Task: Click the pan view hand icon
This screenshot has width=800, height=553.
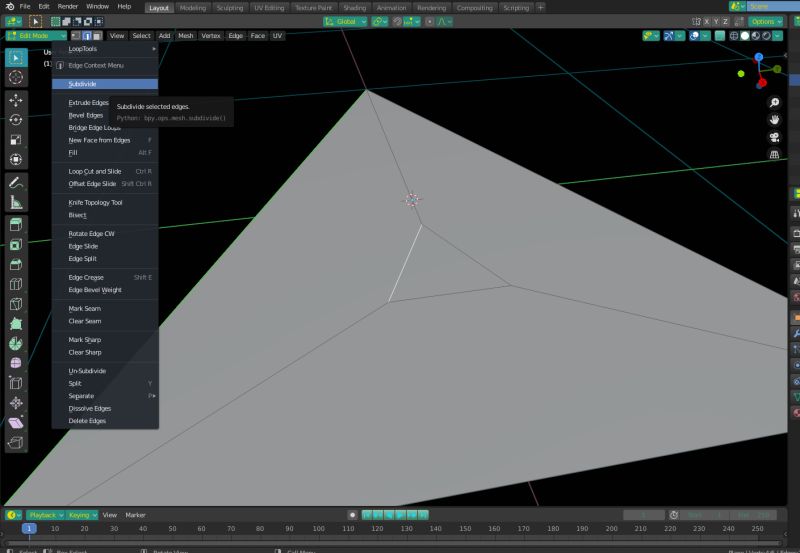Action: [x=774, y=120]
